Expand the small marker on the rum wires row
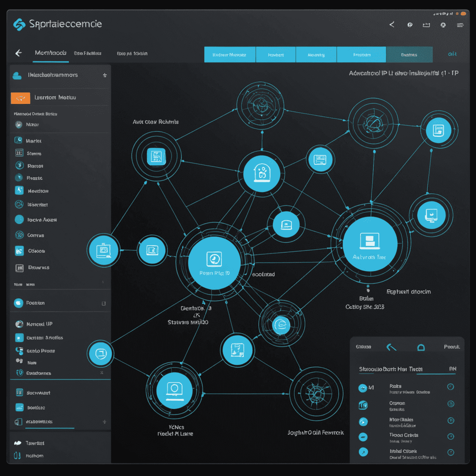 (x=103, y=282)
